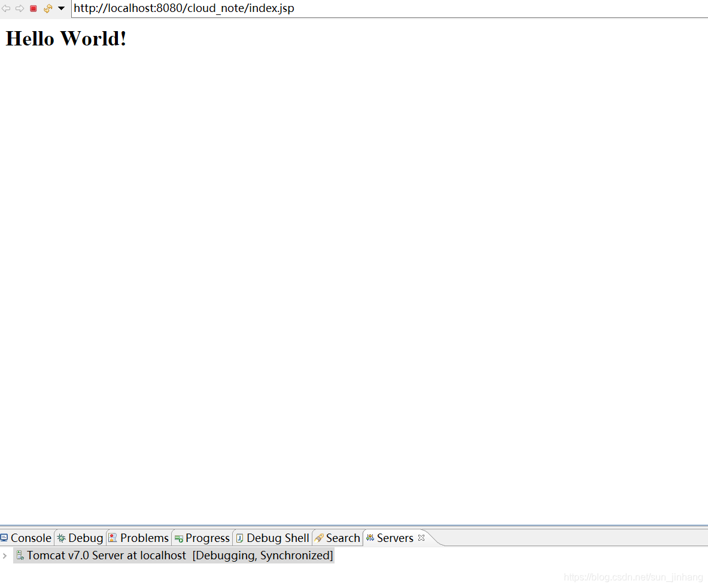This screenshot has height=588, width=708.
Task: Click the Debug tab bug icon
Action: 62,538
